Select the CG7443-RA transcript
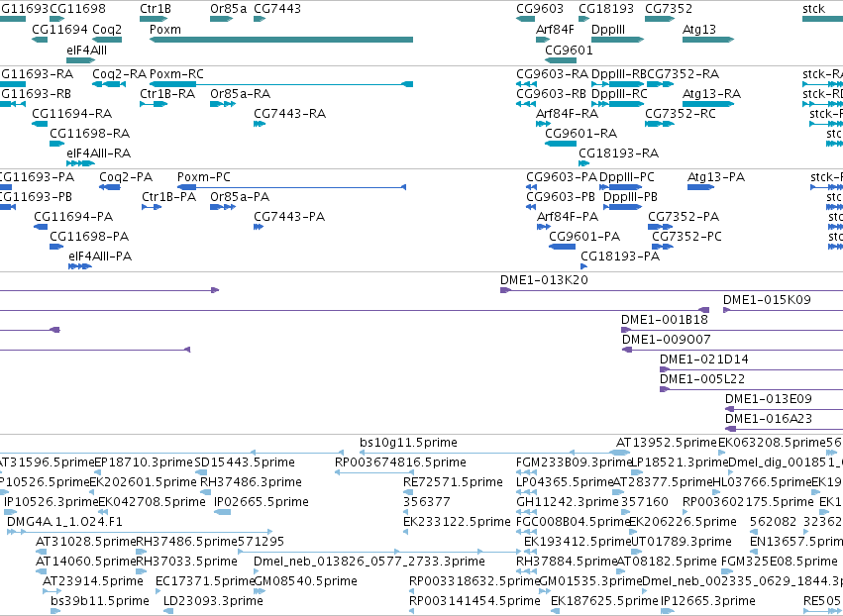Image resolution: width=843 pixels, height=616 pixels. pyautogui.click(x=260, y=124)
